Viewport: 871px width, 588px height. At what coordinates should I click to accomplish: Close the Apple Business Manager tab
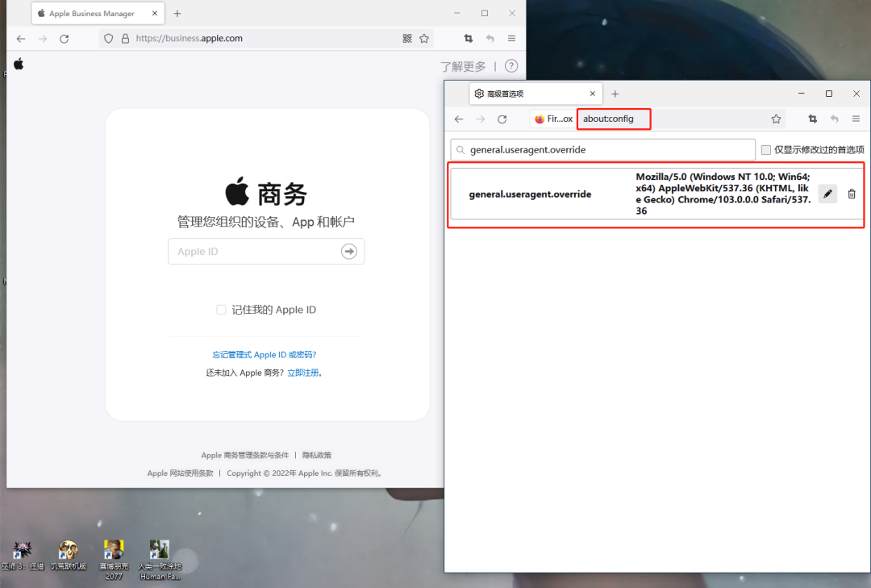point(154,14)
